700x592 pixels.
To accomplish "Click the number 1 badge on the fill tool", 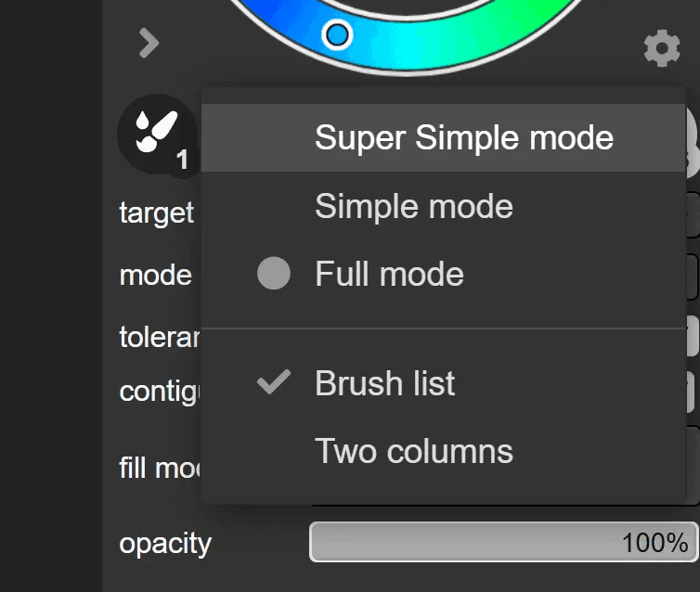I will (x=183, y=160).
